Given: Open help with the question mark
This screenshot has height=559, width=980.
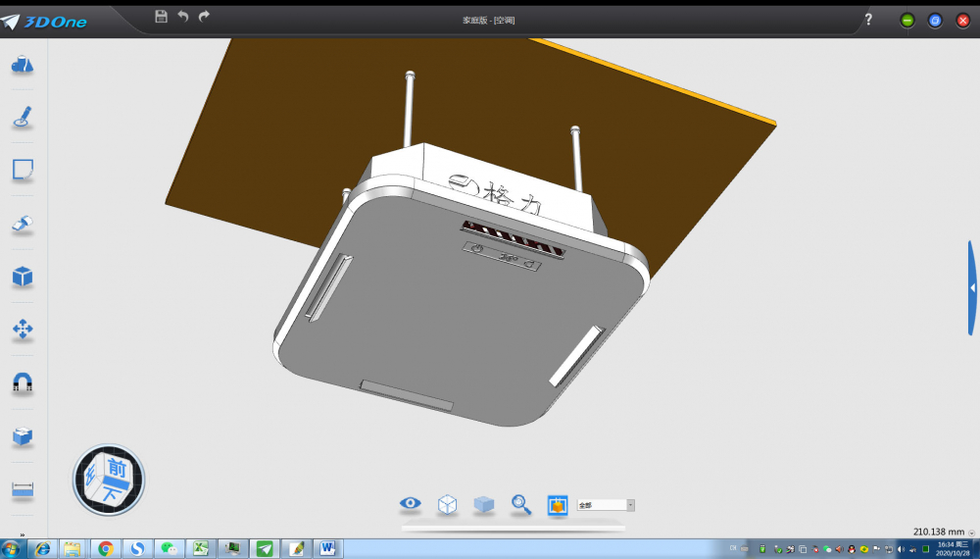Looking at the screenshot, I should pos(868,20).
